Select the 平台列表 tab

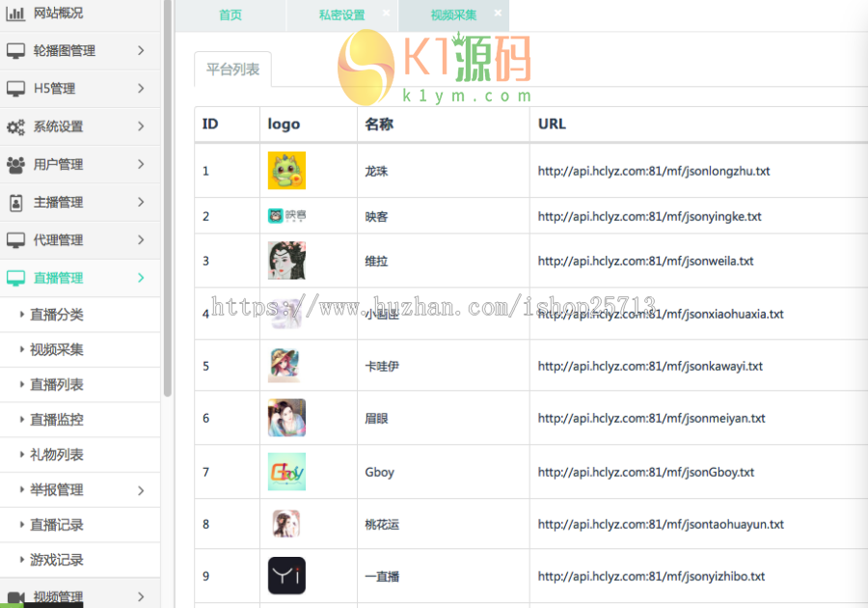(x=233, y=69)
